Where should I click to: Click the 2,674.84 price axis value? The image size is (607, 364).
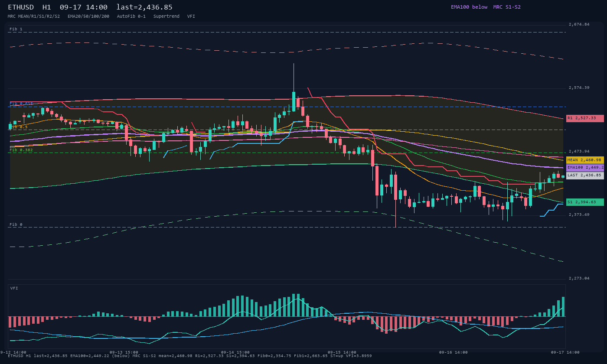click(579, 24)
